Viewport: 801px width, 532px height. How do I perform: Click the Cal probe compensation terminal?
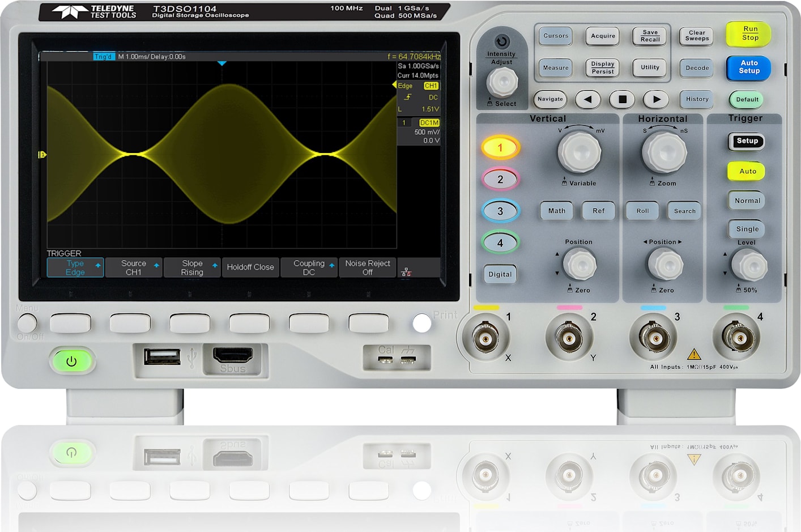pyautogui.click(x=386, y=360)
